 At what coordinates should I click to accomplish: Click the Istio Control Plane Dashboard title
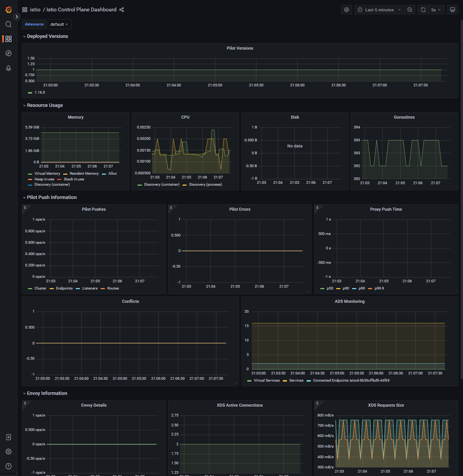pos(81,10)
